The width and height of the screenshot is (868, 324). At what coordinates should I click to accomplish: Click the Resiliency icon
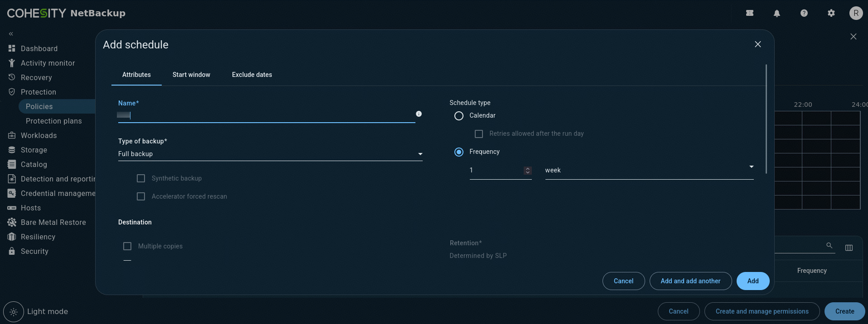pos(12,237)
